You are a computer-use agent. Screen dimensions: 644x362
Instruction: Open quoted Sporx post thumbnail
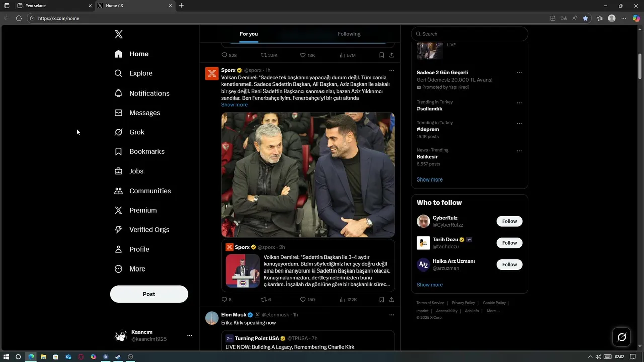[x=243, y=271]
